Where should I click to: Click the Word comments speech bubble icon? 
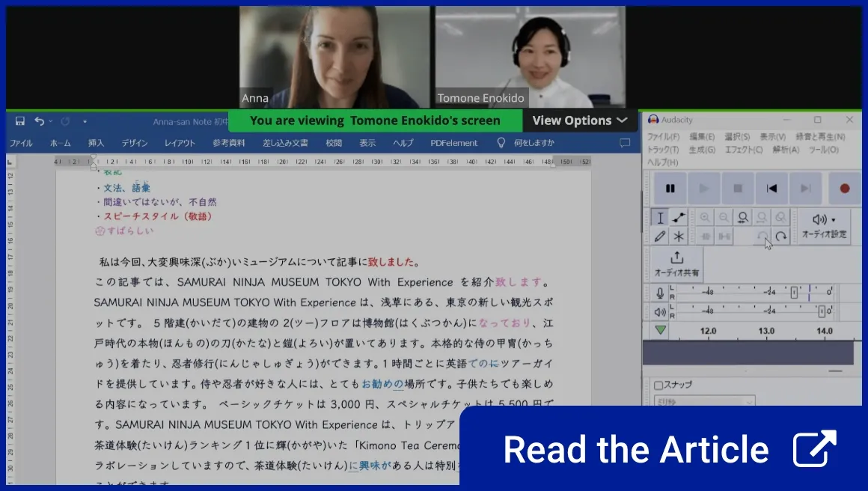click(625, 143)
